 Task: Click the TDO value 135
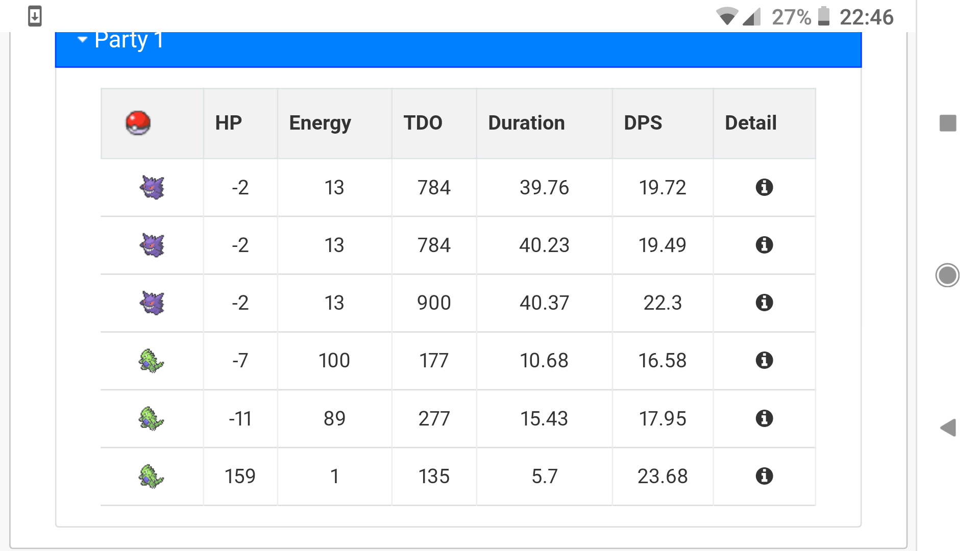(434, 477)
